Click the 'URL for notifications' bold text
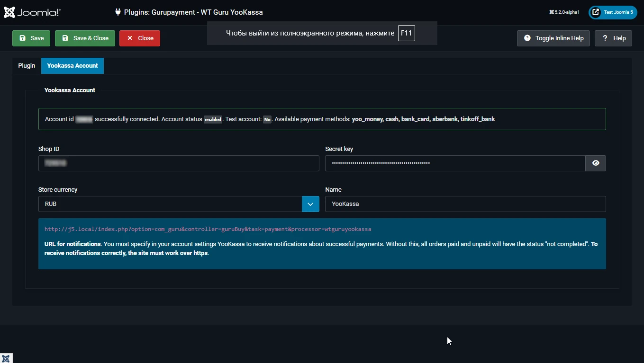This screenshot has height=363, width=644. 73,244
